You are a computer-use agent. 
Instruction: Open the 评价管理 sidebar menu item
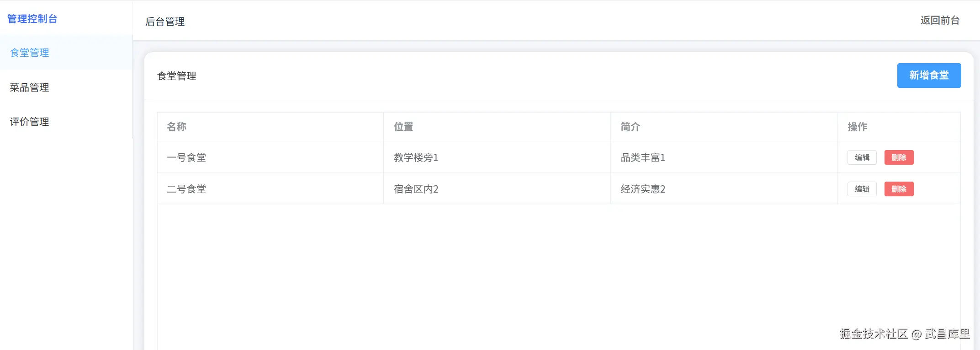(x=66, y=122)
